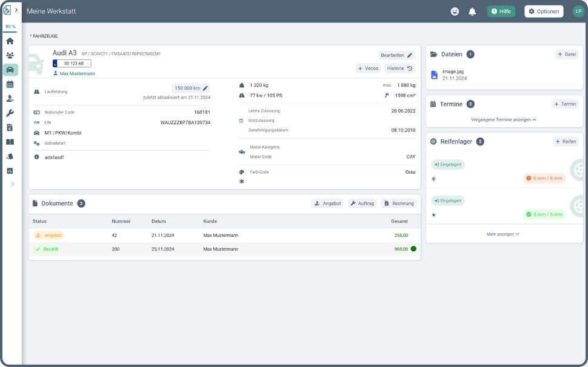This screenshot has height=367, width=588.
Task: Create a new Rechnung document
Action: 399,203
